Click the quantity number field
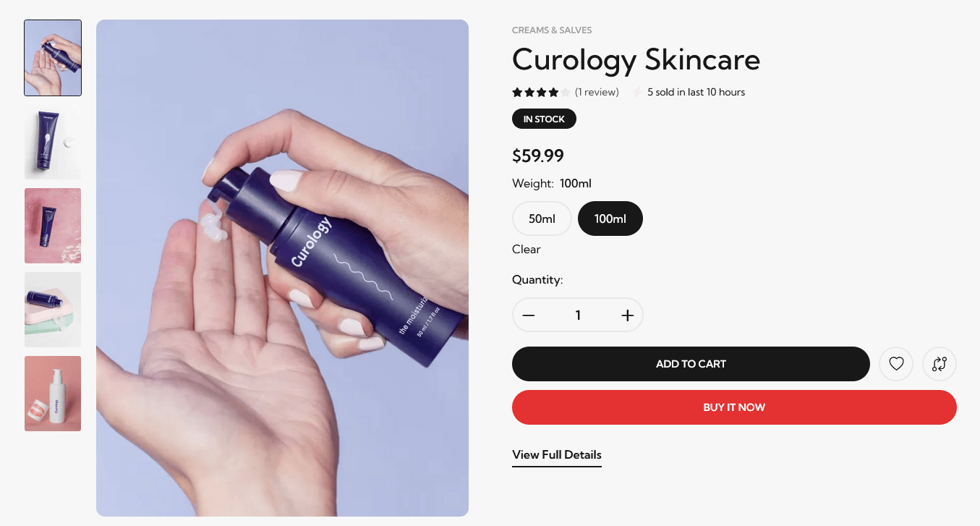Image resolution: width=980 pixels, height=526 pixels. pos(578,315)
